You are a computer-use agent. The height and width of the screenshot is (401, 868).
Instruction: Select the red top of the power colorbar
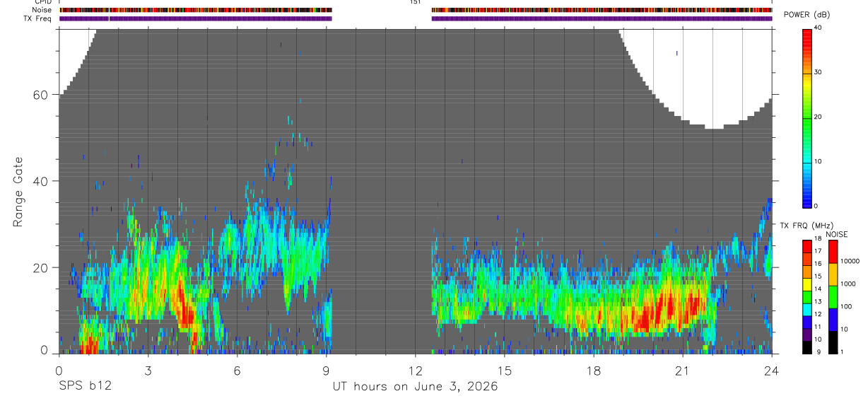(x=806, y=37)
